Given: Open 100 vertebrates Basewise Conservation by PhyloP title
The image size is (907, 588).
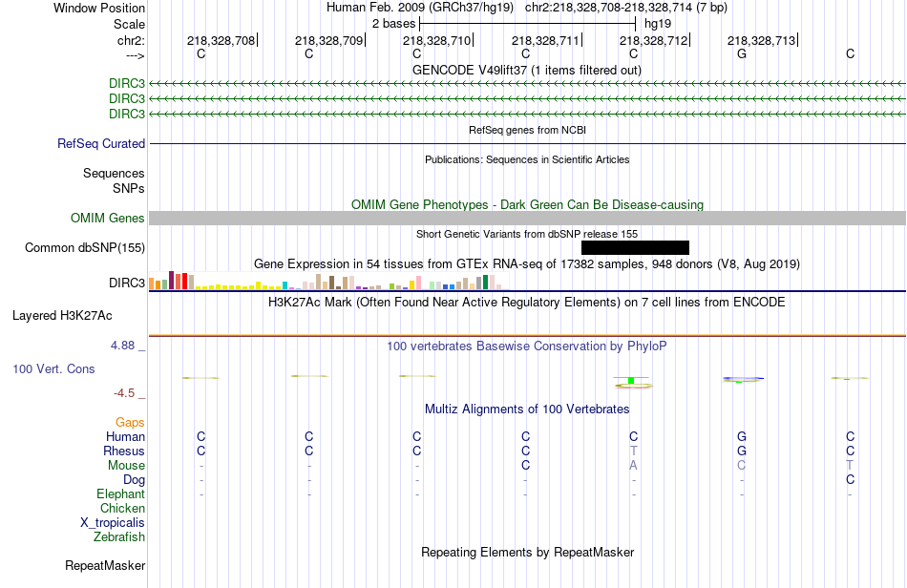Looking at the screenshot, I should point(527,346).
